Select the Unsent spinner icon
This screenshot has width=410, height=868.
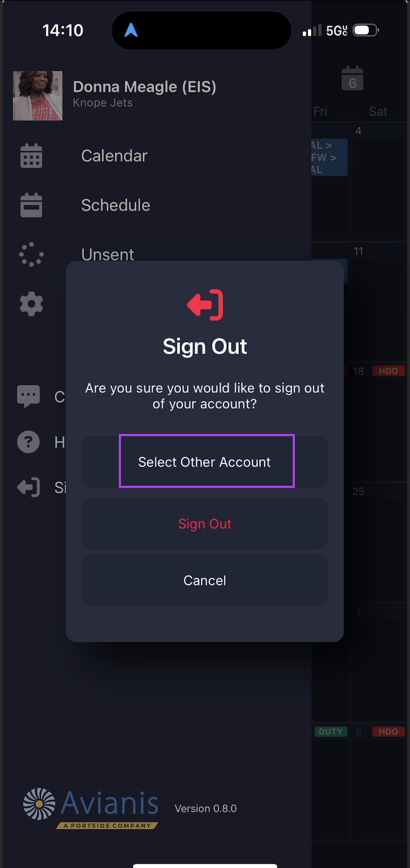click(x=31, y=254)
